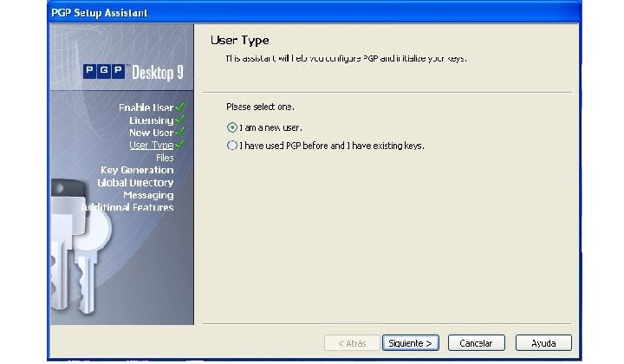Screen dimensions: 624x364
Task: Select the Global Directory step
Action: (135, 183)
